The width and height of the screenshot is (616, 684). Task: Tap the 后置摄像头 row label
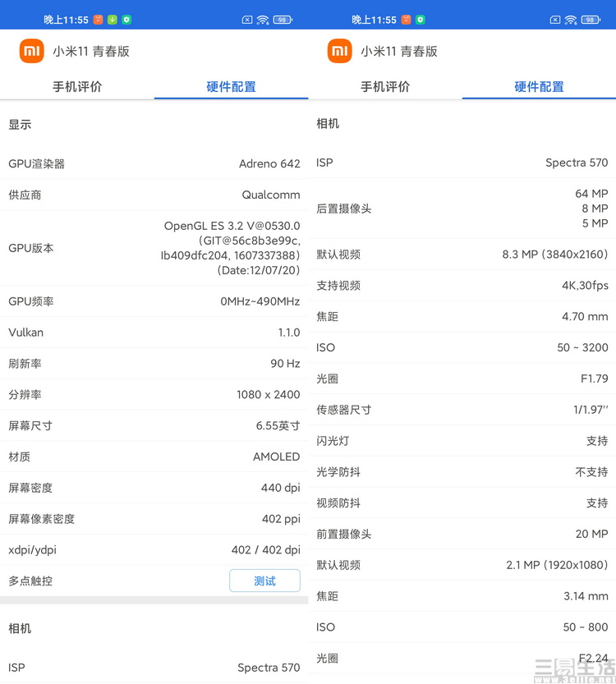point(344,209)
